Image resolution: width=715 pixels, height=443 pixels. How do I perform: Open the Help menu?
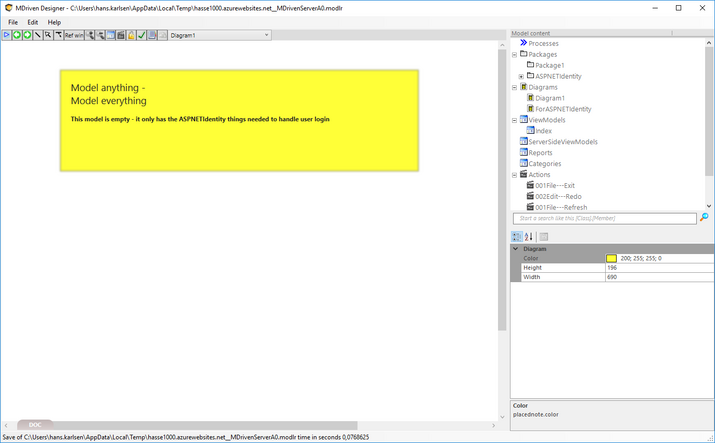coord(54,22)
